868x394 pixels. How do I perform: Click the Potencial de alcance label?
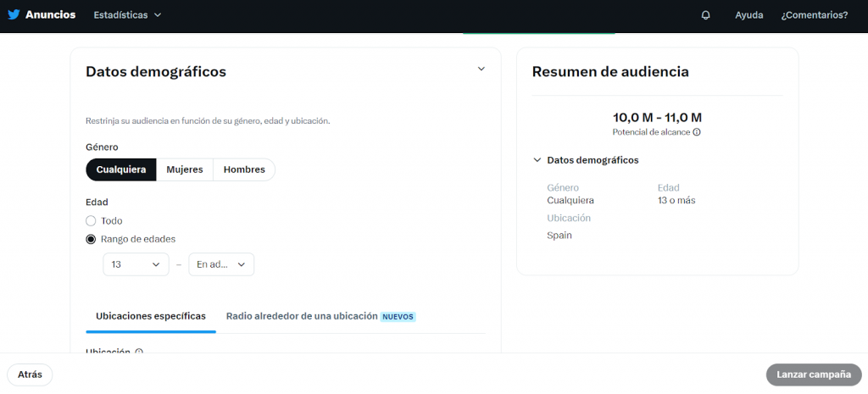click(x=652, y=132)
